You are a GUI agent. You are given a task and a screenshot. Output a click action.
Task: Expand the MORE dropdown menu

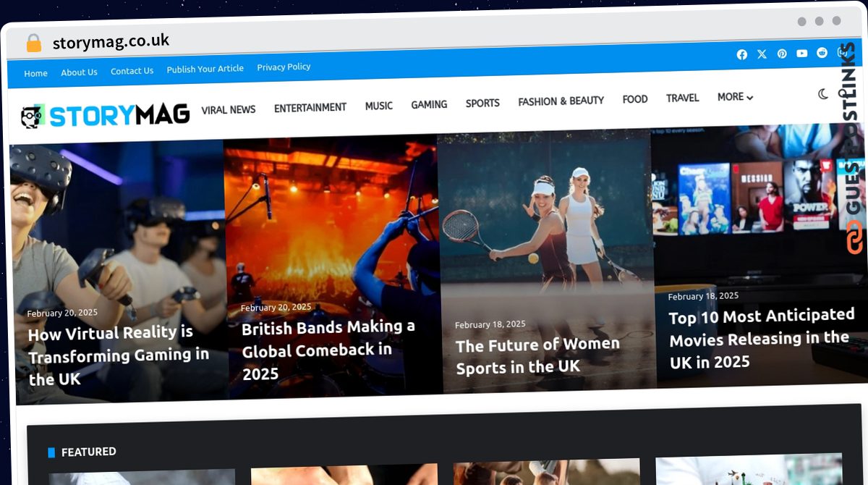tap(735, 97)
